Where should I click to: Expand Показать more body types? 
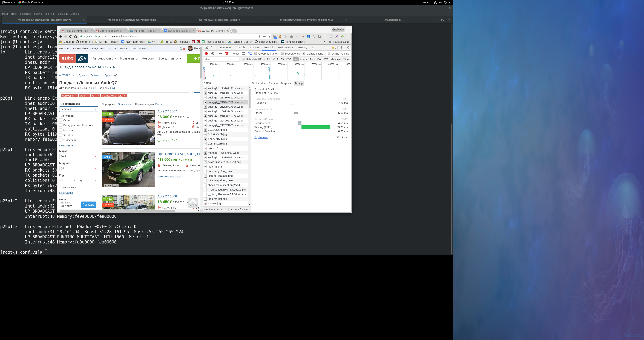(66, 146)
